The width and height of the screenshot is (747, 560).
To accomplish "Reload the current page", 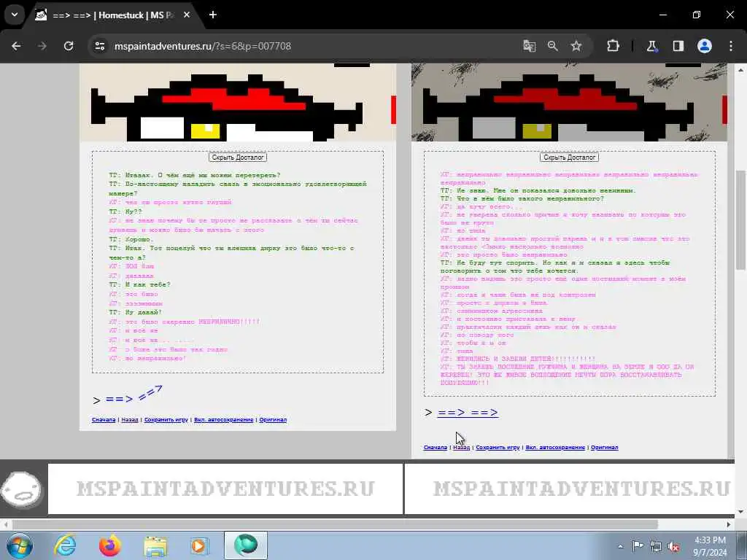I will coord(69,46).
